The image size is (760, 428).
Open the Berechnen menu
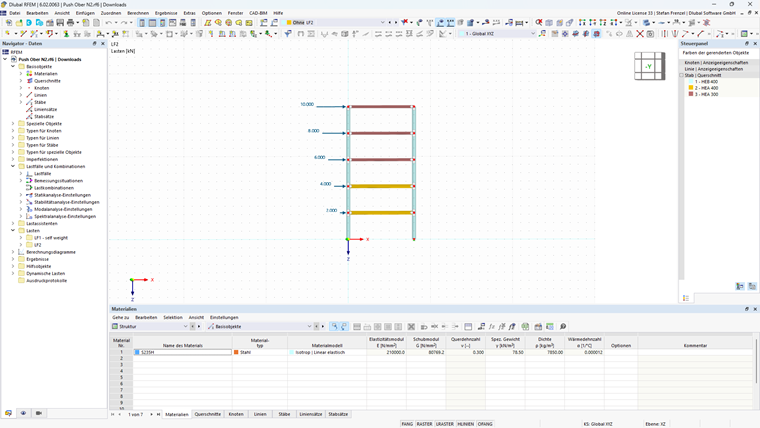coord(138,13)
